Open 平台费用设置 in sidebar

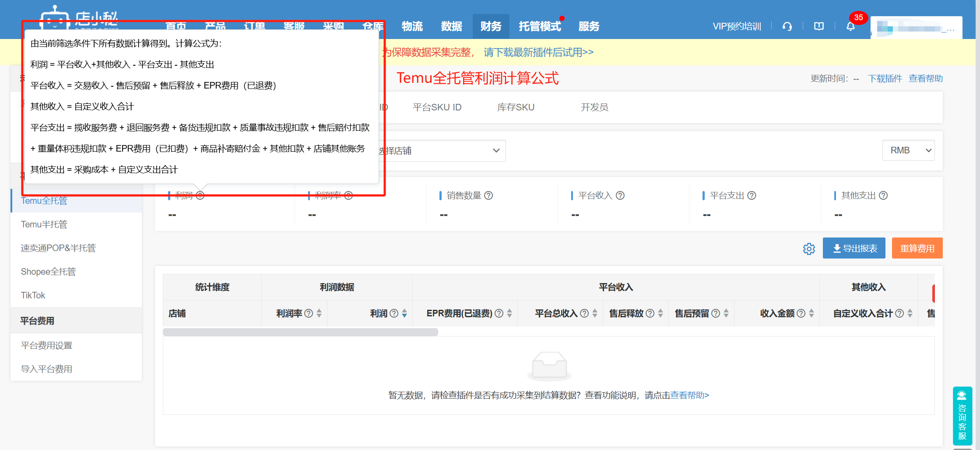coord(76,345)
